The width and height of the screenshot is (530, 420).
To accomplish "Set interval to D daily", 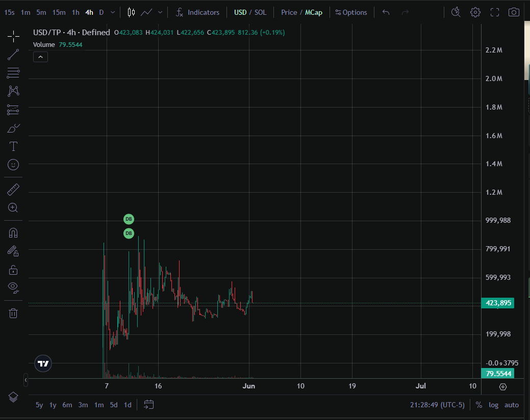I will click(101, 13).
